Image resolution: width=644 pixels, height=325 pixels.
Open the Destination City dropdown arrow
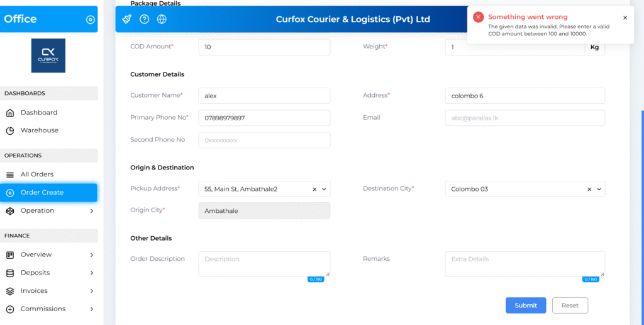point(599,189)
